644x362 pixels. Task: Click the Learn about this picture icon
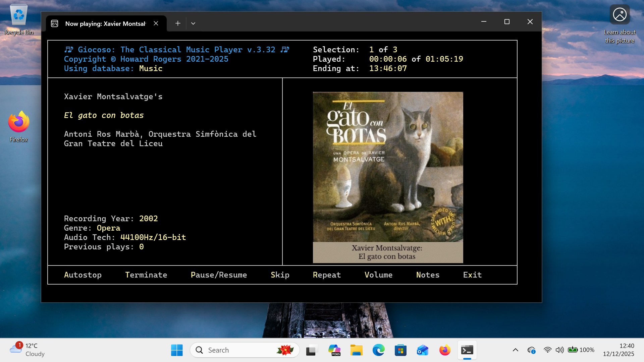click(620, 15)
